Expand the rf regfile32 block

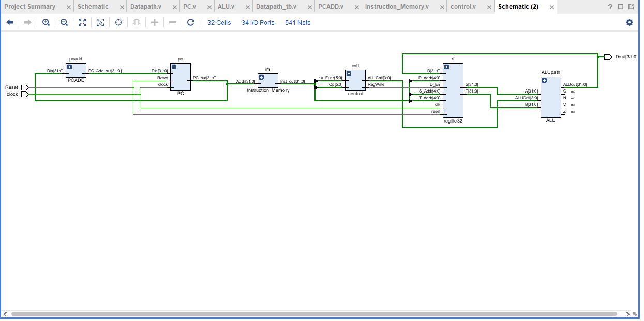click(x=446, y=66)
